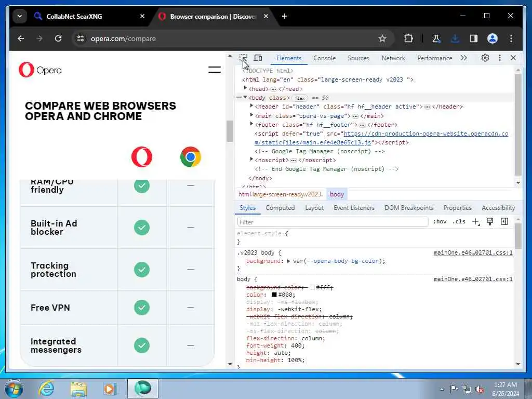
Task: Open Chrome Labs flask icon
Action: (x=436, y=38)
